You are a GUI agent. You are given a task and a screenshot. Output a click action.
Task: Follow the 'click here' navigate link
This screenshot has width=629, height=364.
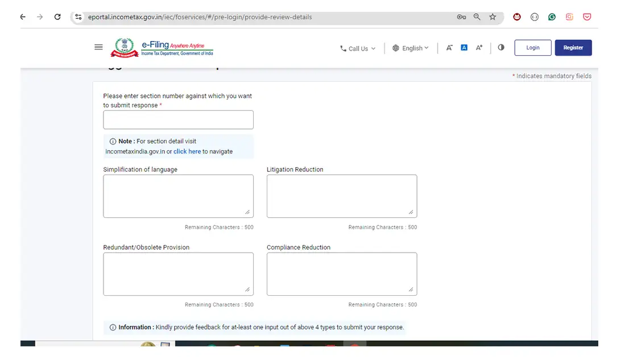(187, 151)
